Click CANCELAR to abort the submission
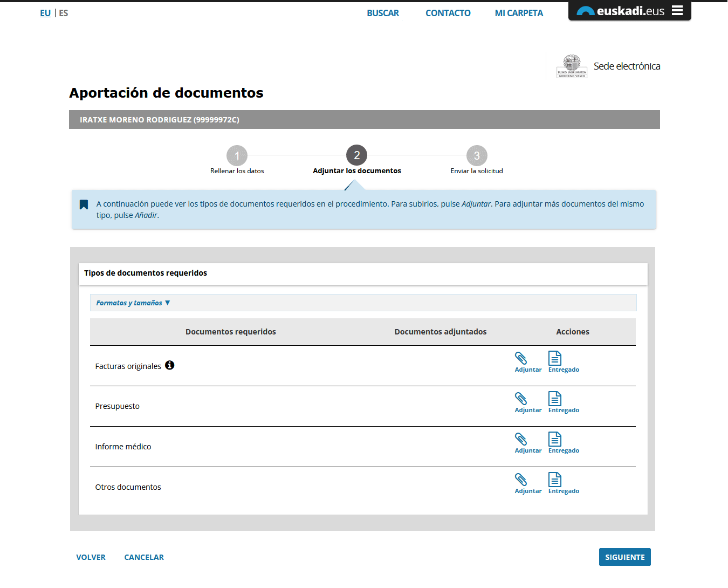The image size is (728, 588). [x=144, y=557]
